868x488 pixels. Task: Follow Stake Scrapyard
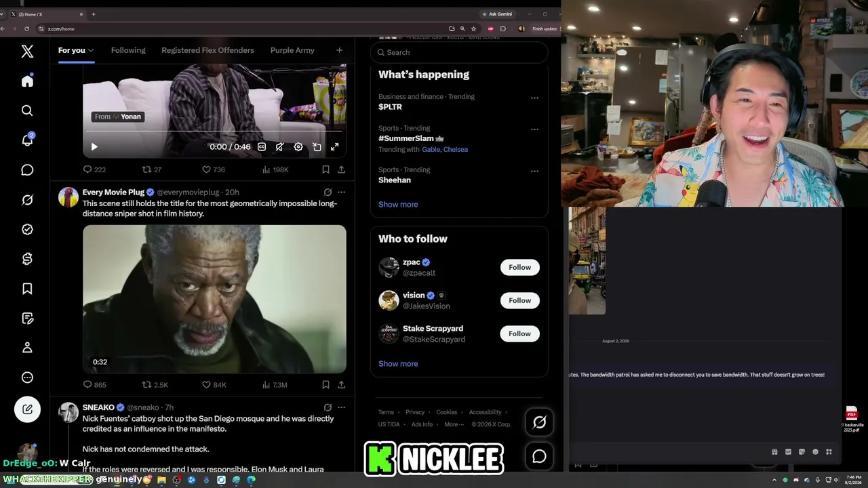(x=520, y=333)
